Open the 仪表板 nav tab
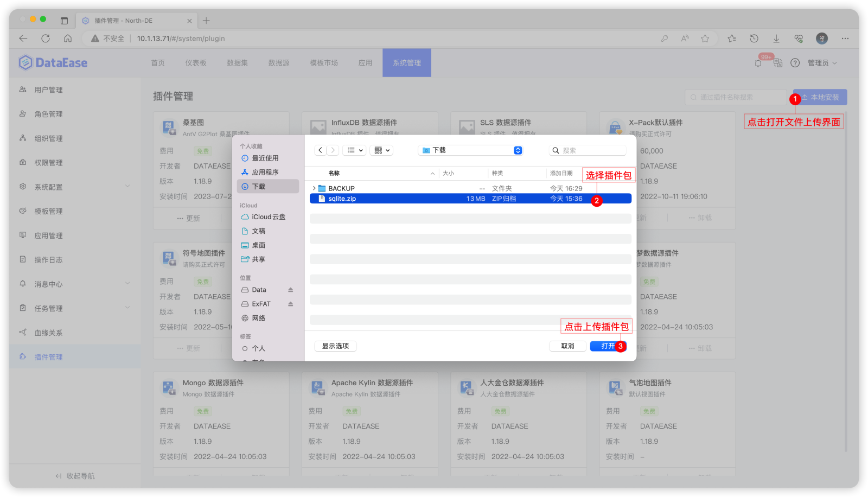This screenshot has width=868, height=497. coord(196,63)
